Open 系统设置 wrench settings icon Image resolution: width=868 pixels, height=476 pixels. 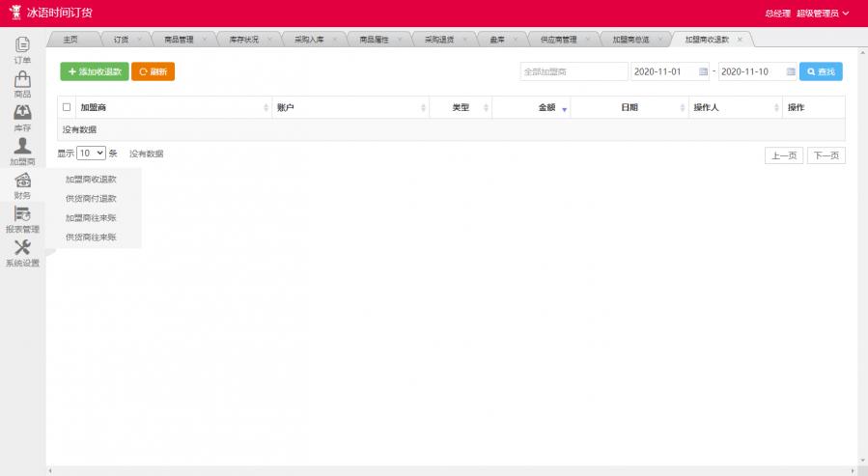(22, 248)
